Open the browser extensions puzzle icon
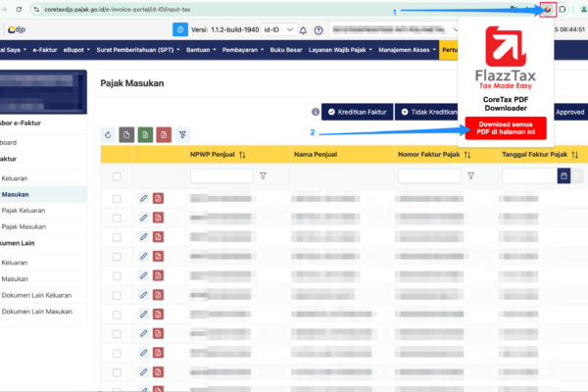Screen dimensions: 588x392 tap(563, 10)
